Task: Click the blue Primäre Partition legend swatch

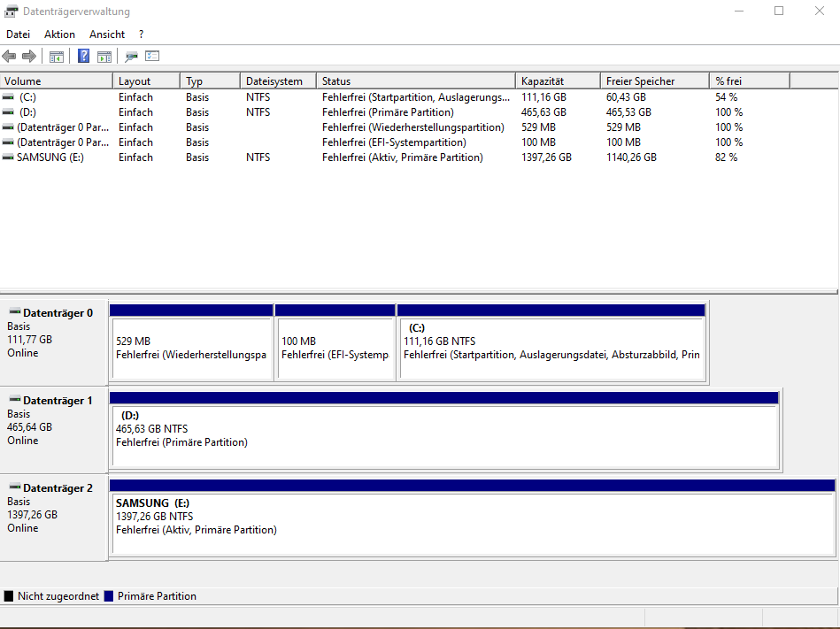Action: (109, 595)
